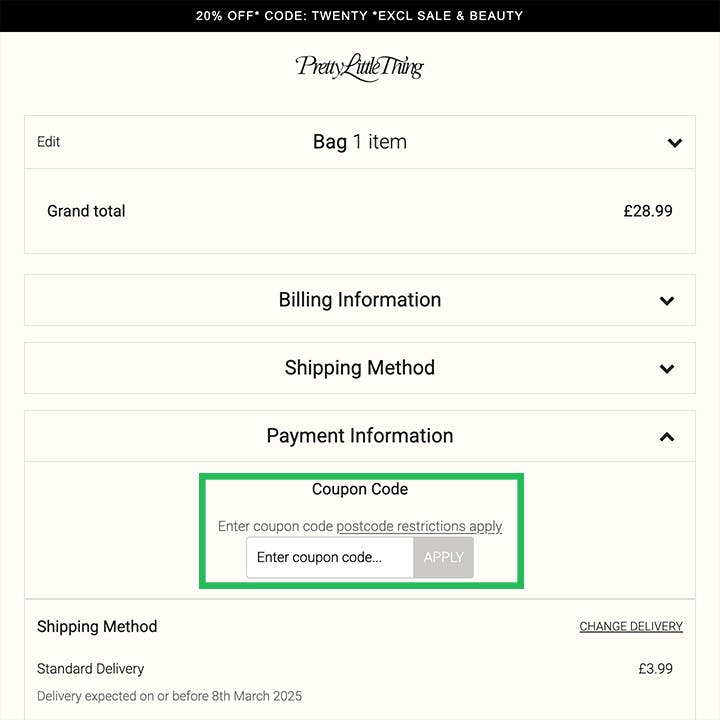This screenshot has width=720, height=720.
Task: Click the Shipping Method accordion header title
Action: (x=359, y=368)
